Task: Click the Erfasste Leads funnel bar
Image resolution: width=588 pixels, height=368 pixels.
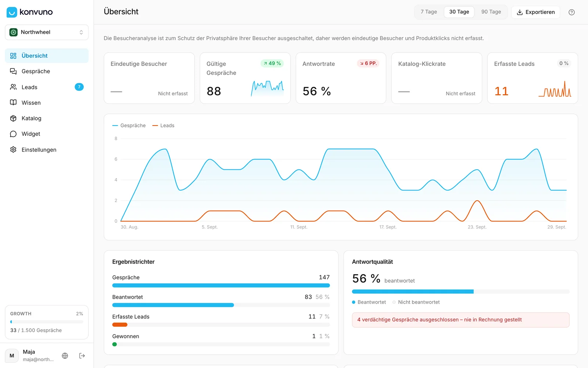Action: click(x=221, y=325)
